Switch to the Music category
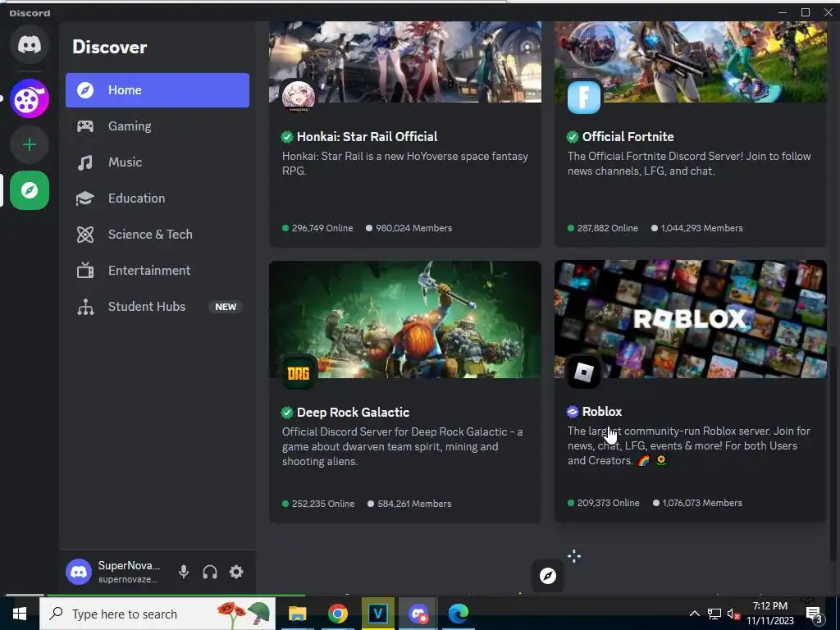The image size is (840, 630). click(x=157, y=162)
